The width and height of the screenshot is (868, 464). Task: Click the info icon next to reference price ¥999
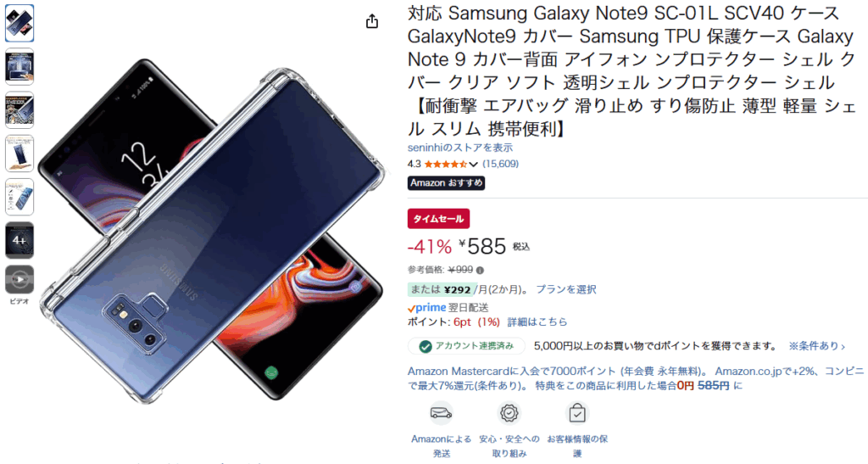(x=480, y=271)
